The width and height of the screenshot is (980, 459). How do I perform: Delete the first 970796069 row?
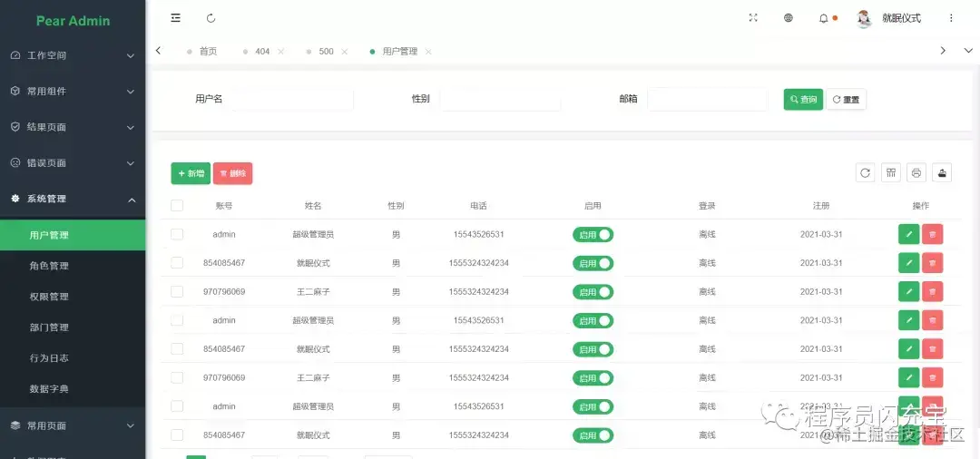[933, 291]
